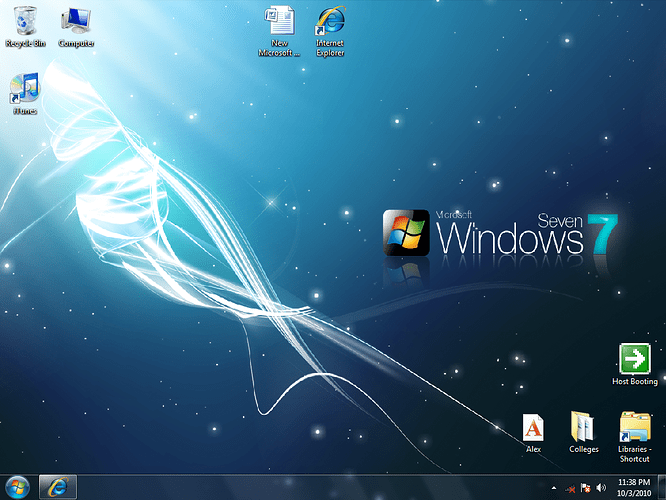Image resolution: width=666 pixels, height=500 pixels.
Task: Open the volume speaker control
Action: point(601,487)
